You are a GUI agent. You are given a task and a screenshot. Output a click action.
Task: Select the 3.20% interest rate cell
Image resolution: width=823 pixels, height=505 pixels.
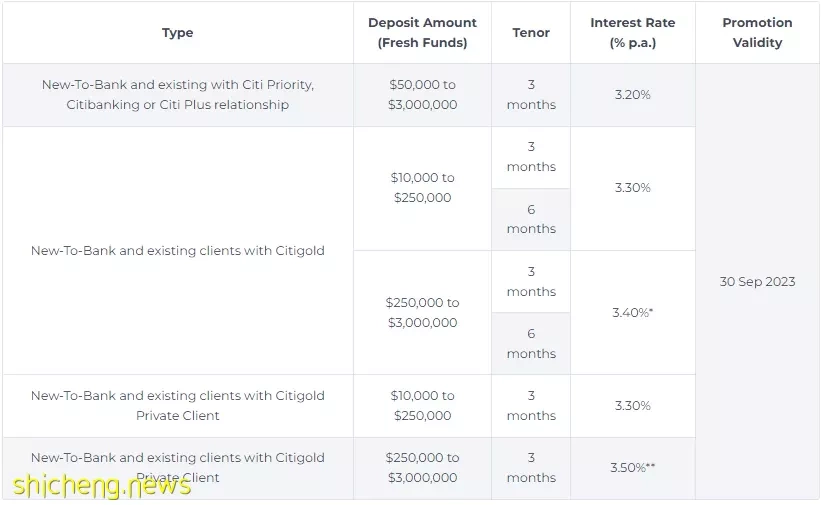pos(632,95)
